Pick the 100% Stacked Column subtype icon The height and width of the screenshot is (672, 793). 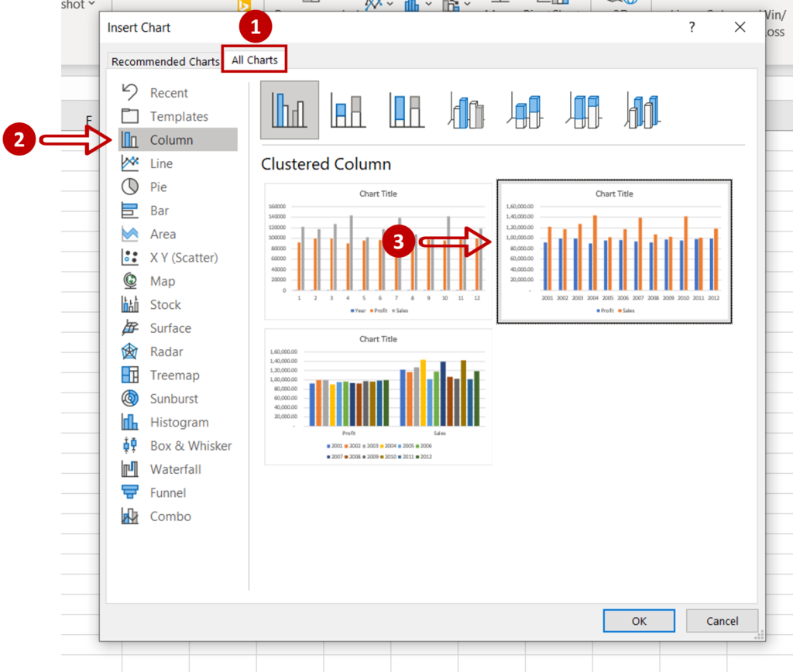tap(407, 110)
